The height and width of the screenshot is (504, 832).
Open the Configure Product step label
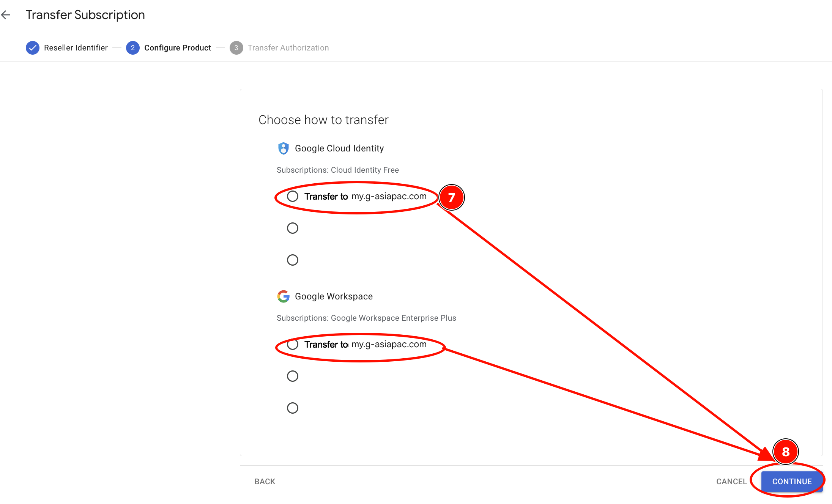[x=178, y=48]
